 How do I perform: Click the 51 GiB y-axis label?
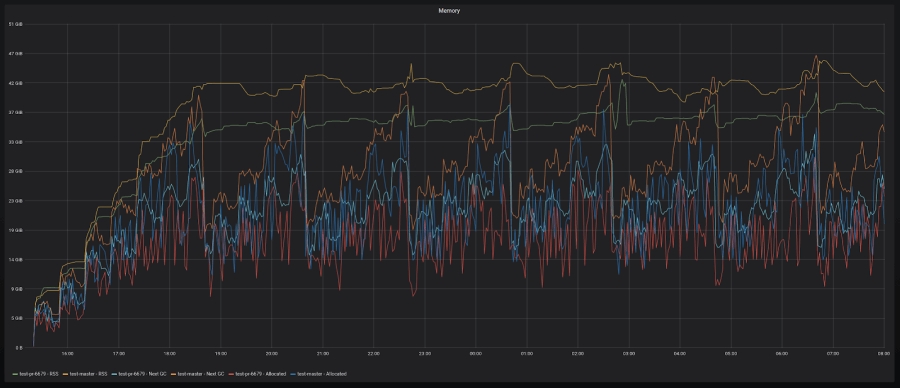click(15, 24)
